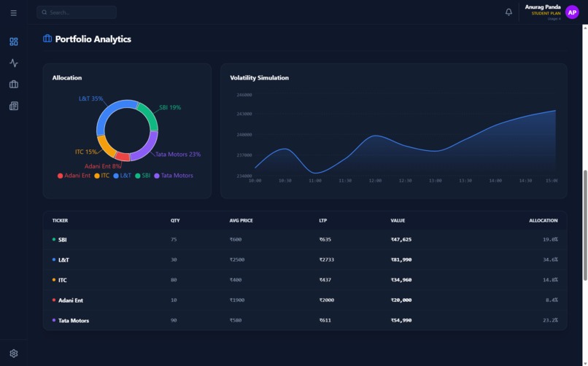
Task: Click the briefcase icon beside Portfolio Analytics
Action: click(x=47, y=39)
